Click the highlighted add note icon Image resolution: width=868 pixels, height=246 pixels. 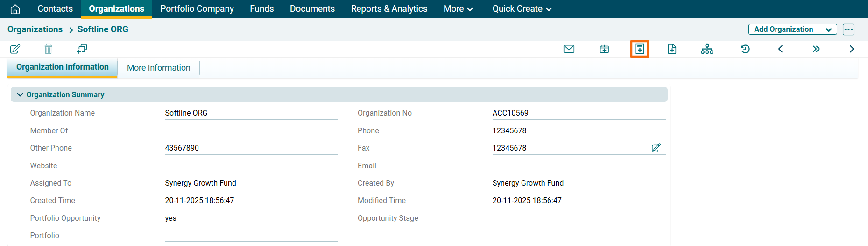click(640, 49)
